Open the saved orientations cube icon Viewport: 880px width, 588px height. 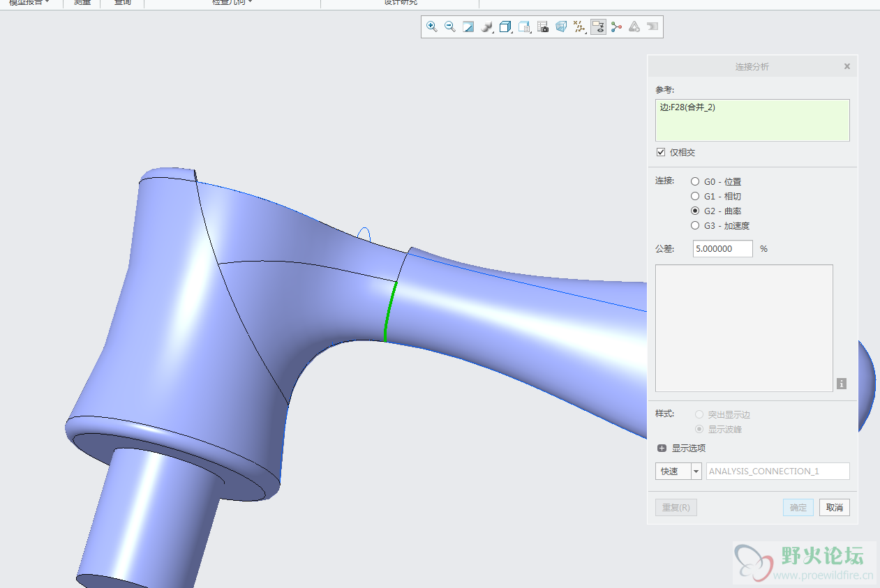[506, 27]
